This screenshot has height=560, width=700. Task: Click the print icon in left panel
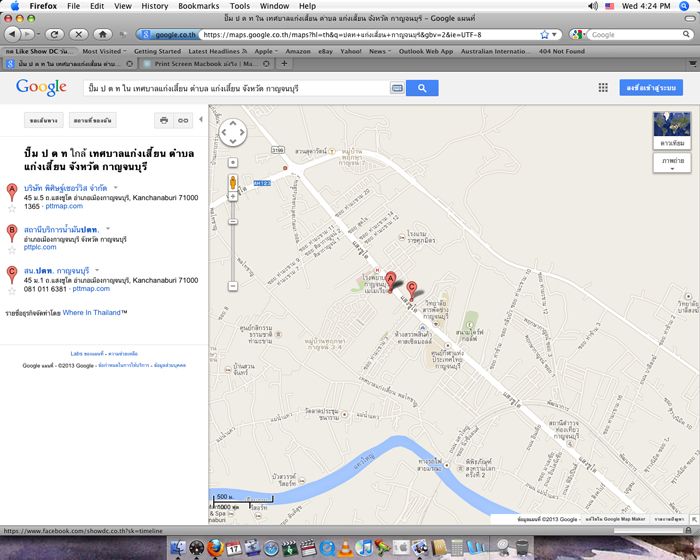pos(164,120)
